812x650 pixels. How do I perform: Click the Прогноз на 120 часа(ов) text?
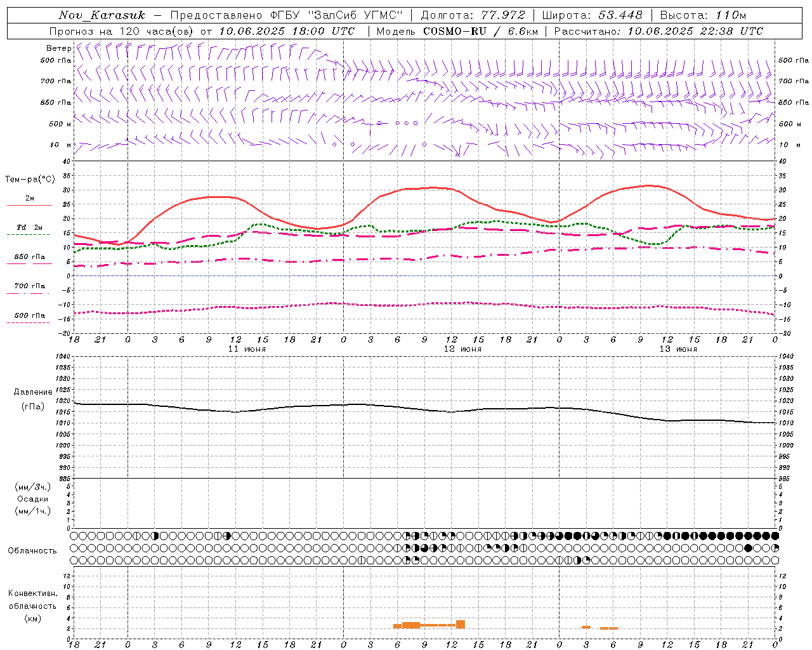(x=122, y=31)
